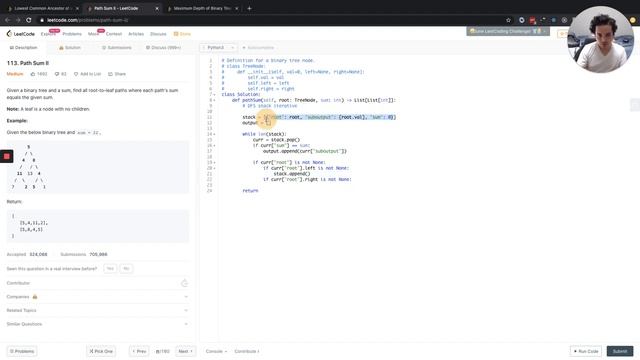Image resolution: width=640 pixels, height=360 pixels.
Task: Click the Pick One button
Action: click(101, 351)
